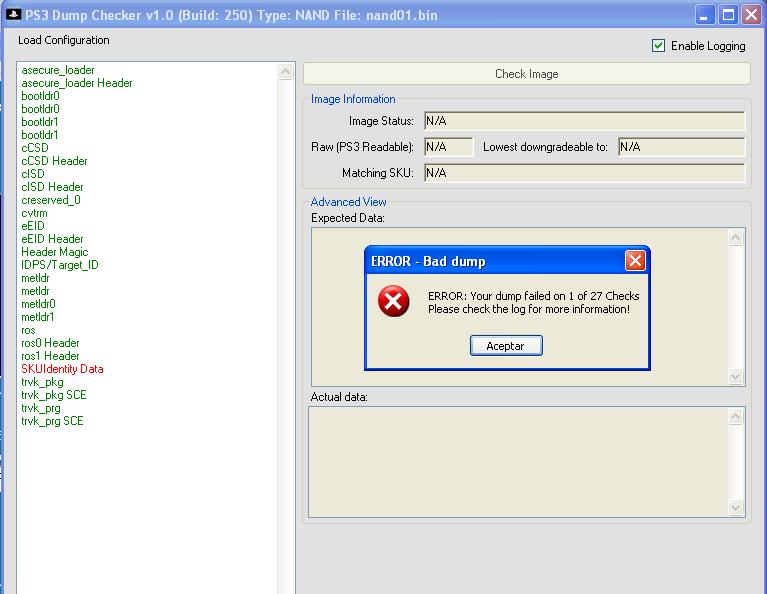This screenshot has height=594, width=767.
Task: Select the cvtrm entry
Action: tap(34, 213)
